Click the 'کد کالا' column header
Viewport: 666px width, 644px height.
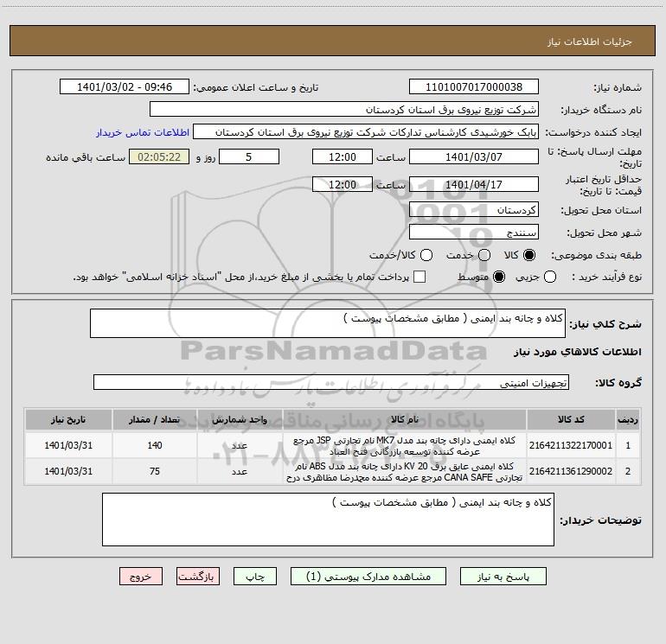pyautogui.click(x=571, y=419)
